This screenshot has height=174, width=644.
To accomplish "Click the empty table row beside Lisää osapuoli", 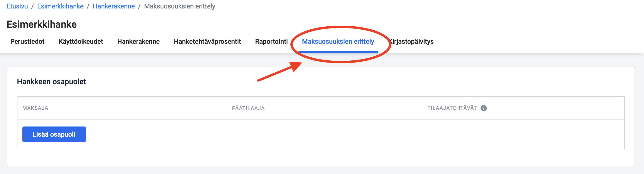I will 355,134.
